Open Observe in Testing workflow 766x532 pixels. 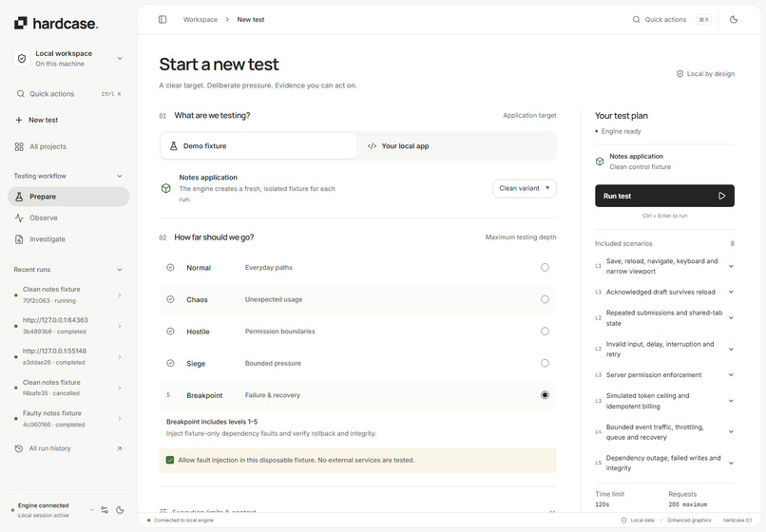(68, 218)
